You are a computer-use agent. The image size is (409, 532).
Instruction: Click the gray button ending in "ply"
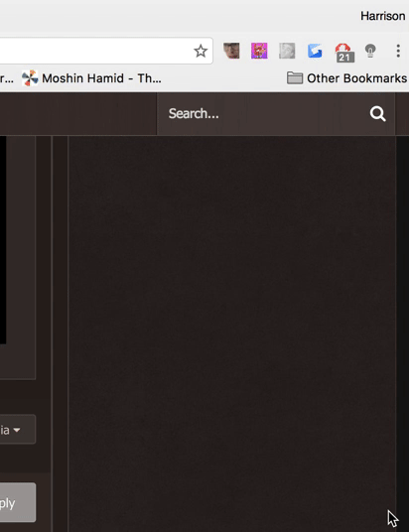click(18, 502)
